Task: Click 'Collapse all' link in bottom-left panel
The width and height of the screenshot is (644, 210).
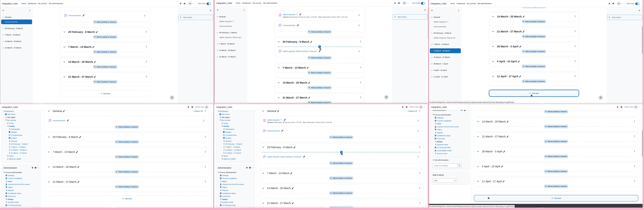Action: [x=198, y=111]
